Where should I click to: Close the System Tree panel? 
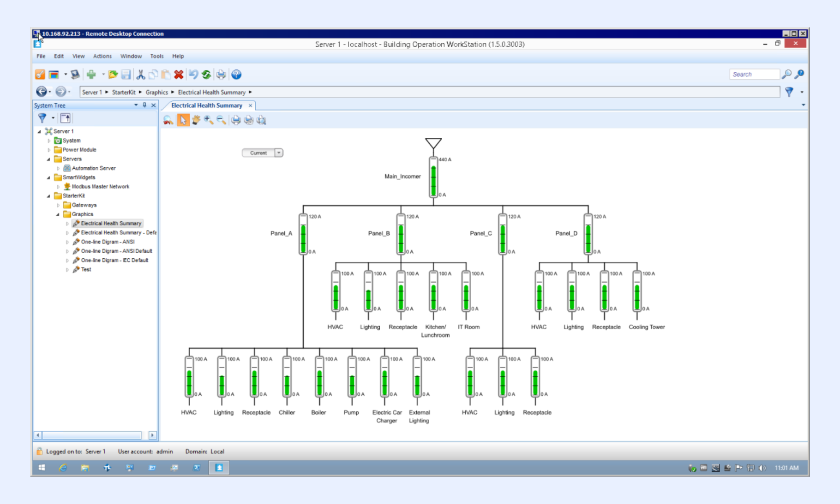point(153,105)
